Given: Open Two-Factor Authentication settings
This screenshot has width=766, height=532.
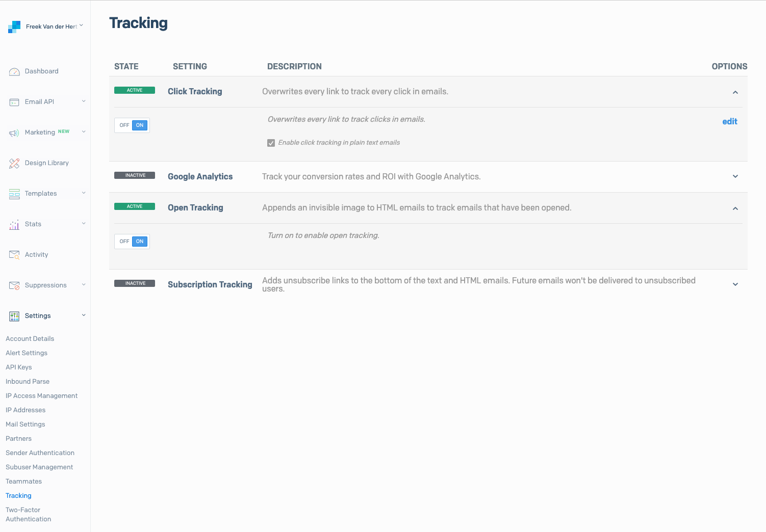Looking at the screenshot, I should [x=29, y=515].
